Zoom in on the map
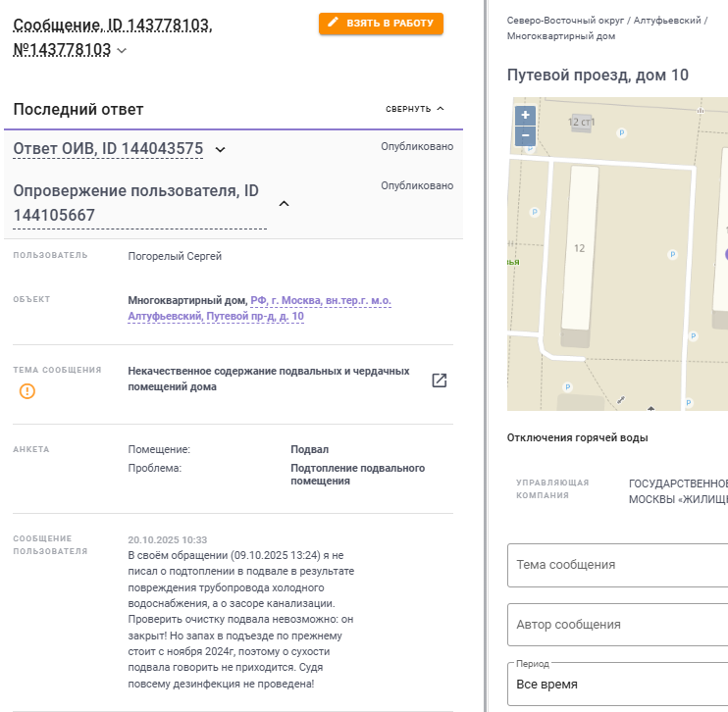Viewport: 728px width, 712px height. pos(525,115)
